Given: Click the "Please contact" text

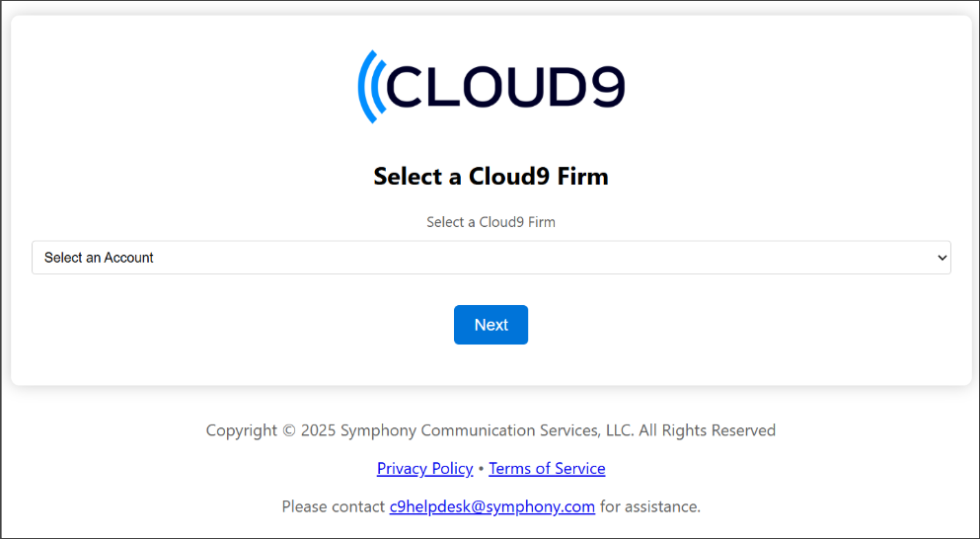Looking at the screenshot, I should click(334, 506).
